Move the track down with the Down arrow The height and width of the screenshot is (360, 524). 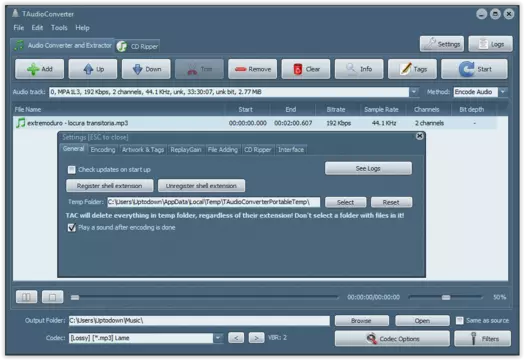pyautogui.click(x=146, y=69)
